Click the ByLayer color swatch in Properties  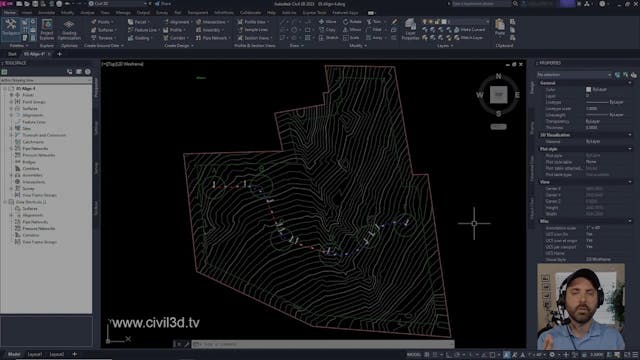pos(588,89)
